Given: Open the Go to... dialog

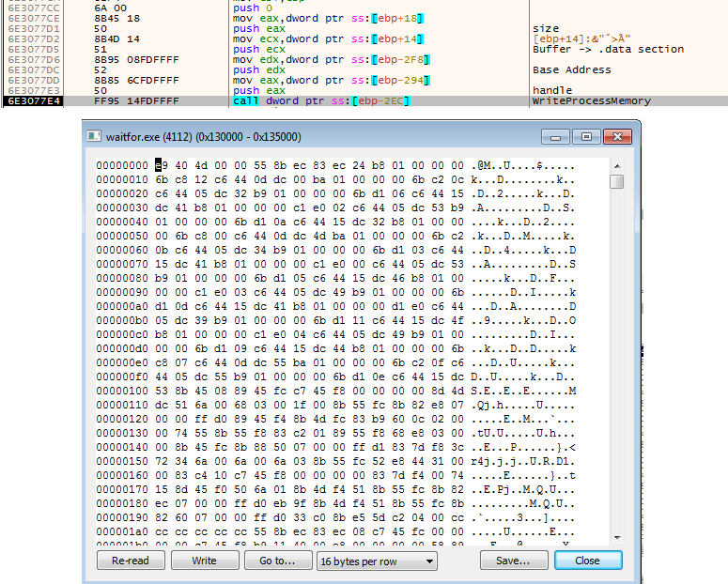Looking at the screenshot, I should point(276,561).
